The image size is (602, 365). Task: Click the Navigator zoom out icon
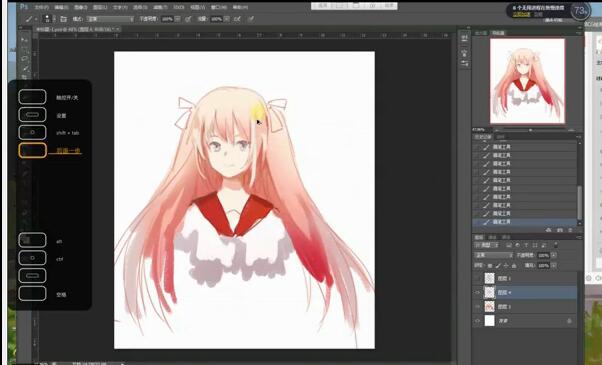497,130
